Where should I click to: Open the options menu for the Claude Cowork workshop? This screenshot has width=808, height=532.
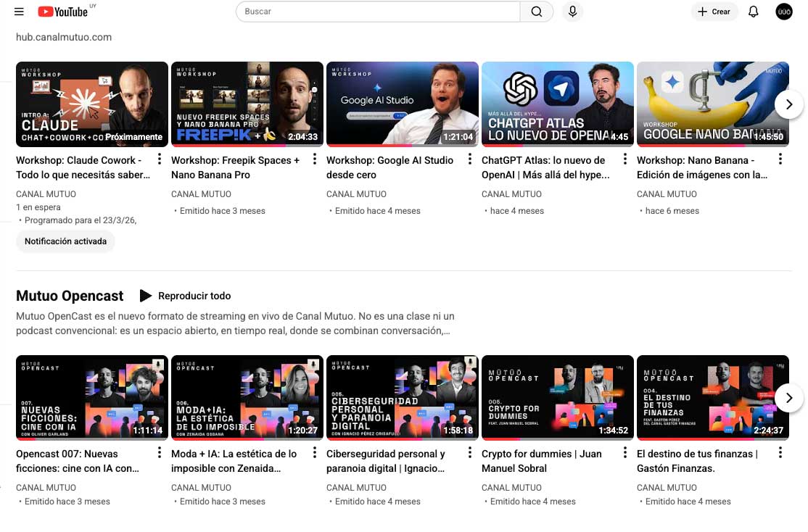pos(159,159)
